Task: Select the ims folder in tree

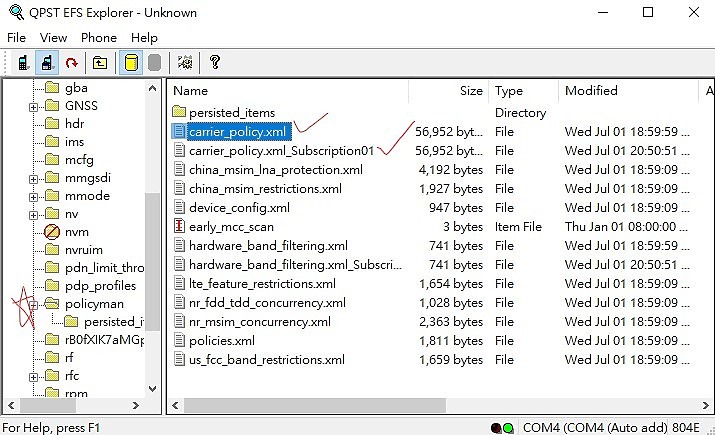Action: click(74, 142)
